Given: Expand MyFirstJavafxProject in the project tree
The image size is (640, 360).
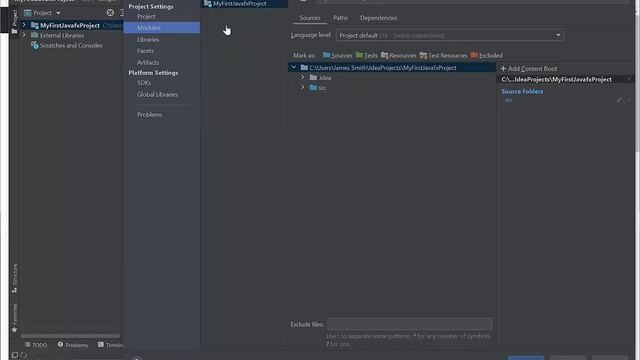Looking at the screenshot, I should point(24,25).
